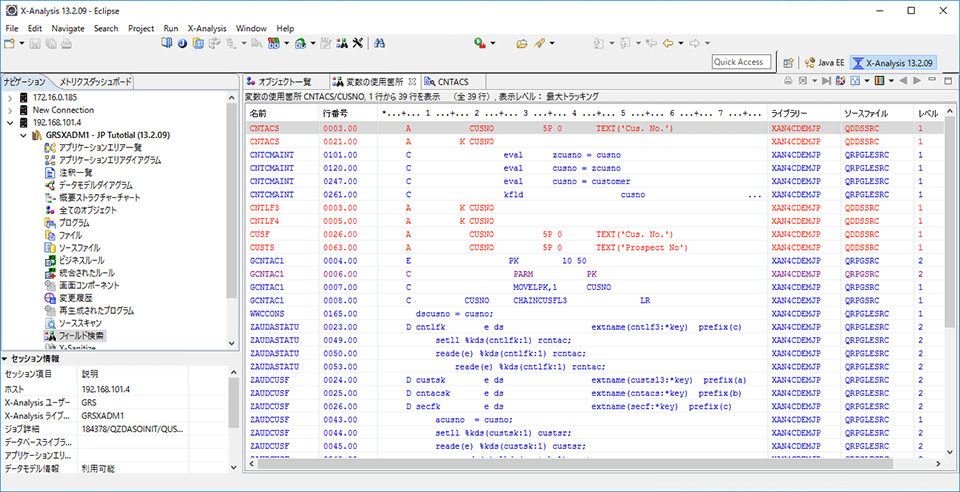The height and width of the screenshot is (492, 960).
Task: Click the 名前 column header
Action: 282,114
